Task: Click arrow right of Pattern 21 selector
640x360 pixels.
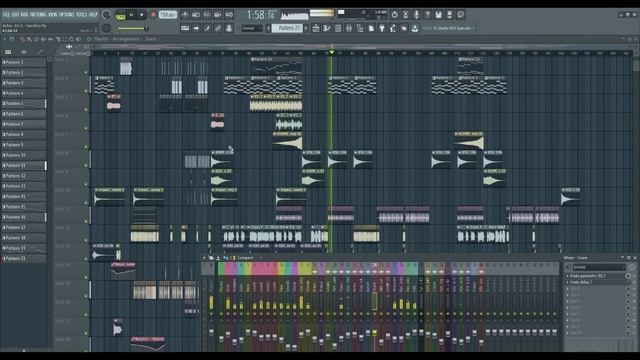Action: pos(306,28)
